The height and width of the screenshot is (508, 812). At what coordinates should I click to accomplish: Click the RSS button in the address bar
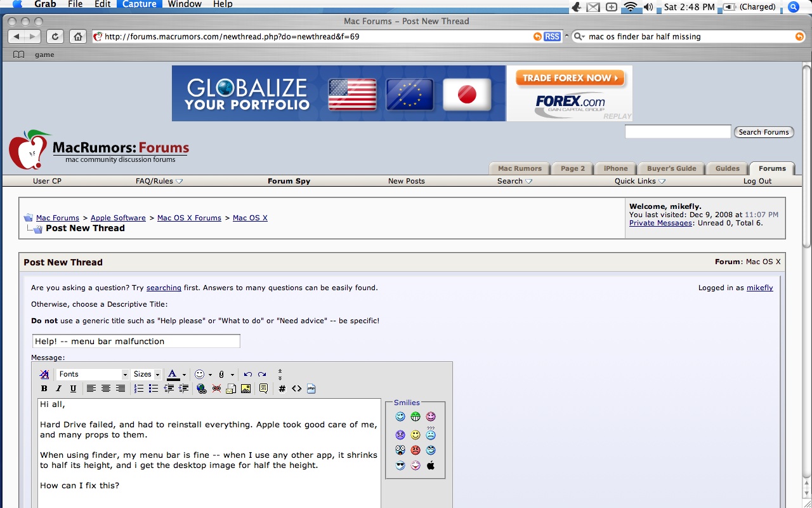click(553, 37)
